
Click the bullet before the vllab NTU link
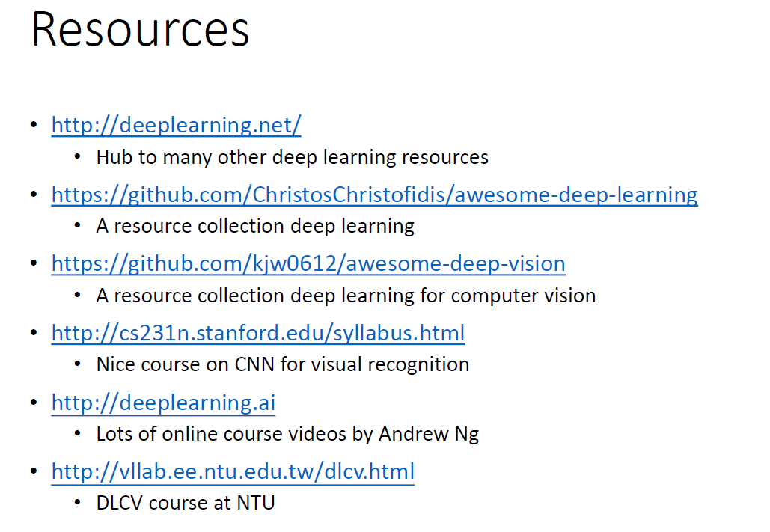pos(33,471)
